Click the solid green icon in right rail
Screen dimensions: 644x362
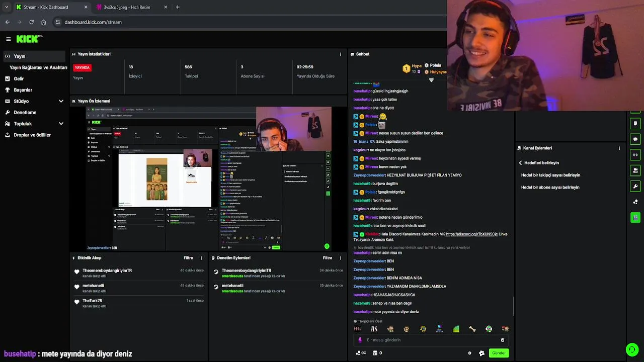tap(635, 217)
